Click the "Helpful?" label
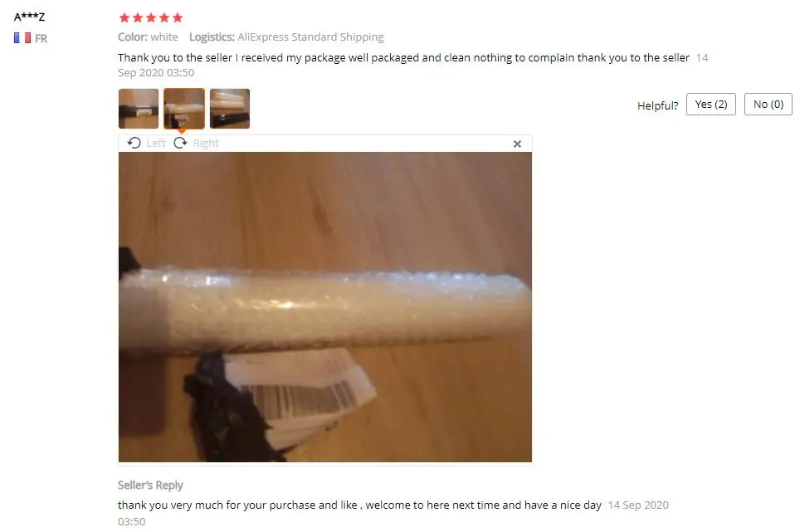 coord(657,105)
